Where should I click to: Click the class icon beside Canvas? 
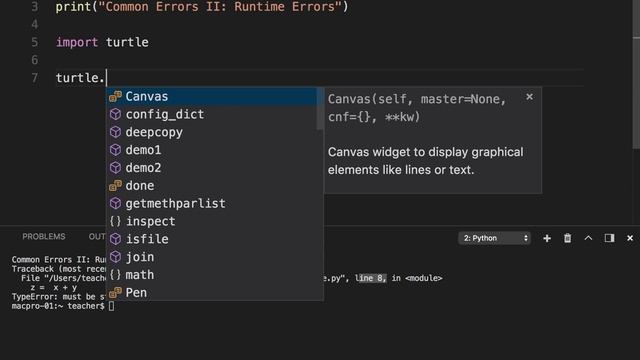pos(116,97)
